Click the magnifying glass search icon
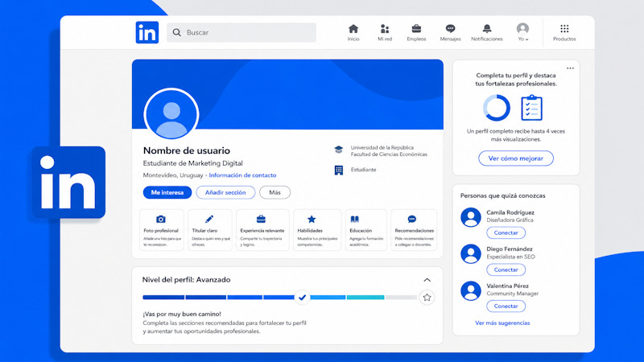The image size is (644, 362). click(x=176, y=32)
